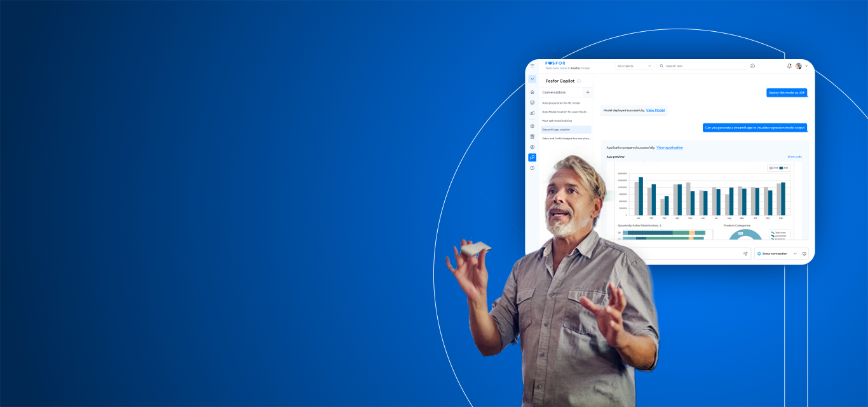Send the message with paper plane icon
The image size is (868, 407).
[745, 254]
